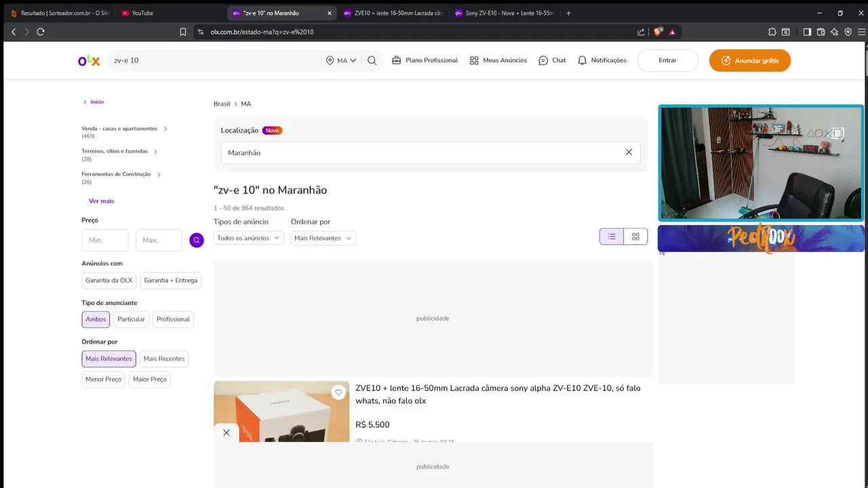Open the ZVE10 + lente 16-50mm listing title

point(498,394)
